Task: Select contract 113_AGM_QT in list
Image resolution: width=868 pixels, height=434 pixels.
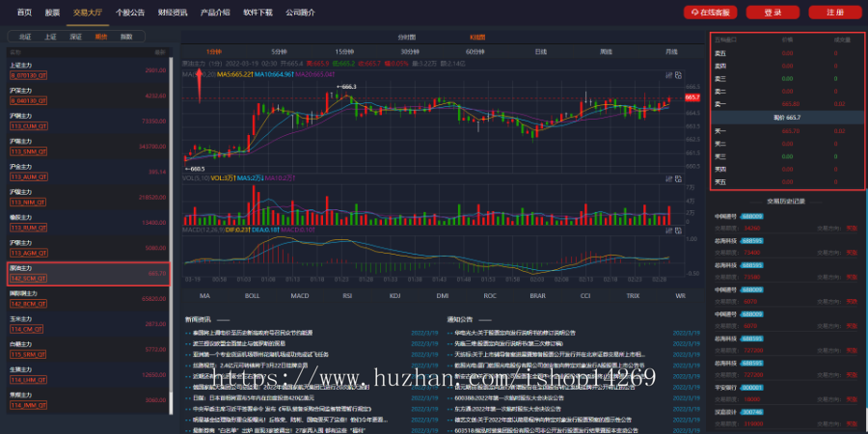Action: pyautogui.click(x=28, y=253)
